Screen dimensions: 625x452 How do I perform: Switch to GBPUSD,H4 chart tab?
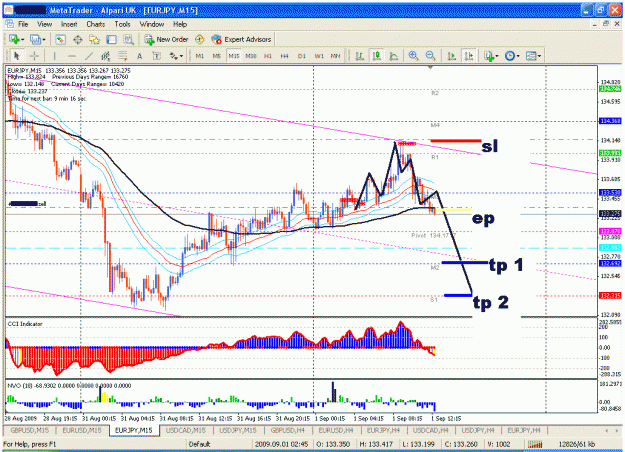coord(288,430)
